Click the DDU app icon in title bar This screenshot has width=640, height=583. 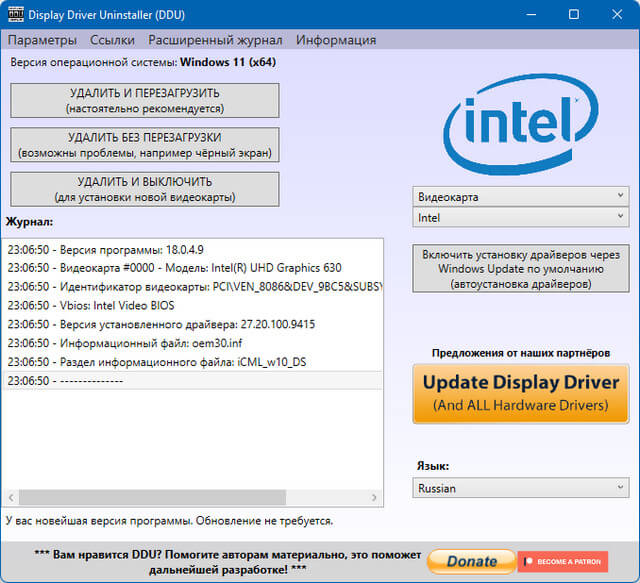point(15,15)
